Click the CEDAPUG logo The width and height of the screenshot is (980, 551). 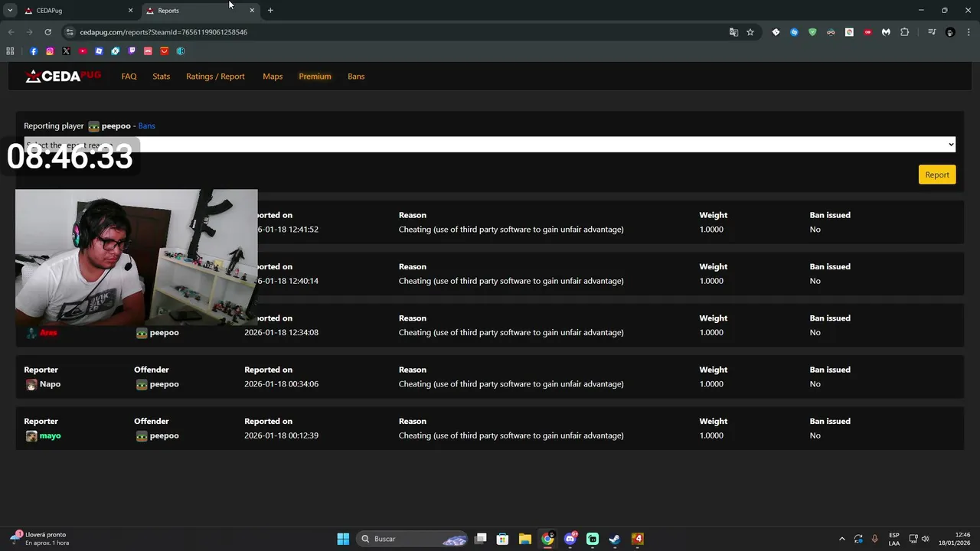point(63,76)
